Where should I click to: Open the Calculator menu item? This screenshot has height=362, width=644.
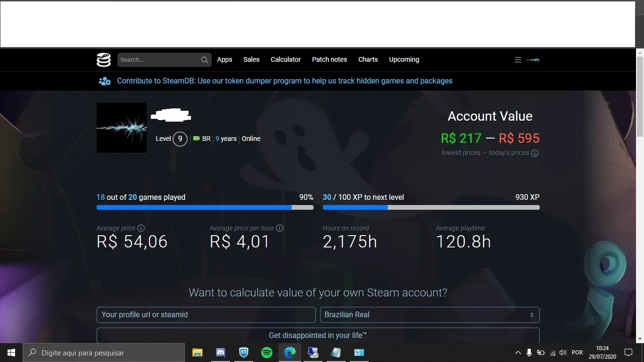pos(286,59)
